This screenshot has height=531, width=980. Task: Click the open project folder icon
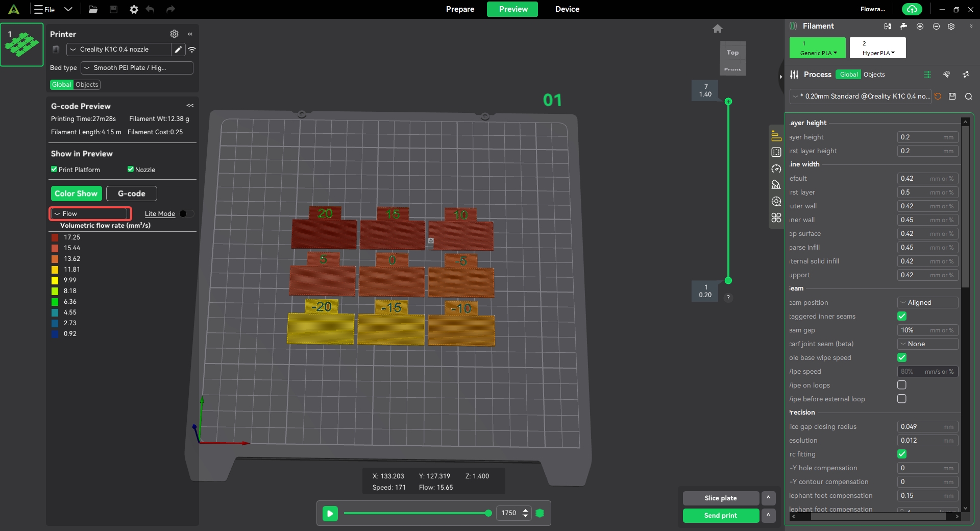[93, 9]
